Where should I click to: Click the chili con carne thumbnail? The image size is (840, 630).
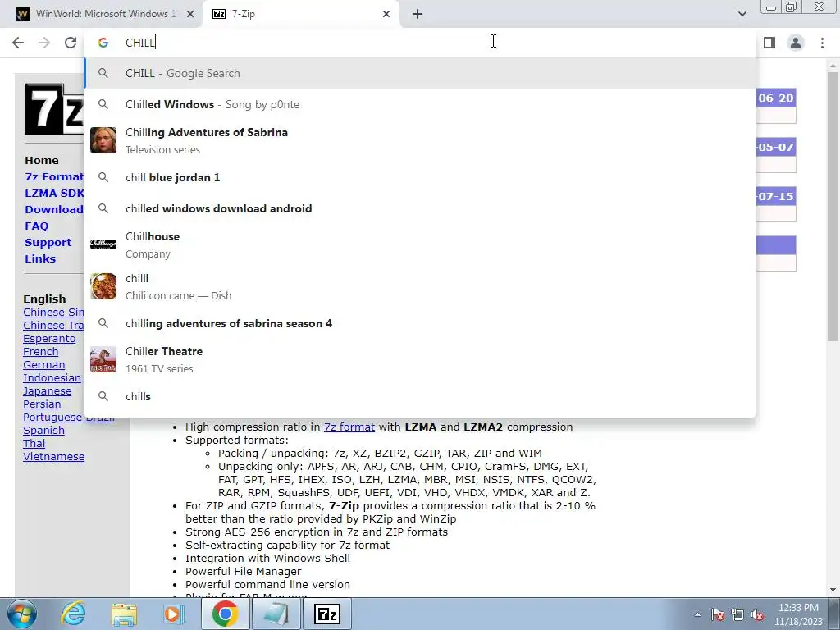click(103, 286)
